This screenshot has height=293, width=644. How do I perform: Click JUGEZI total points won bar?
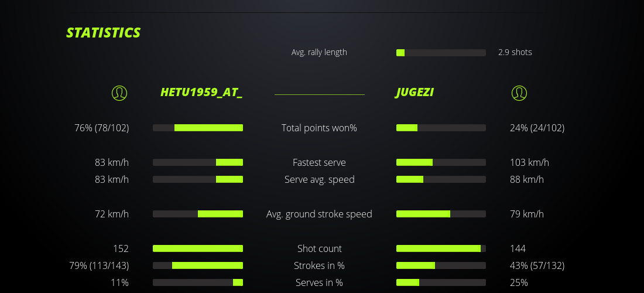pyautogui.click(x=441, y=128)
